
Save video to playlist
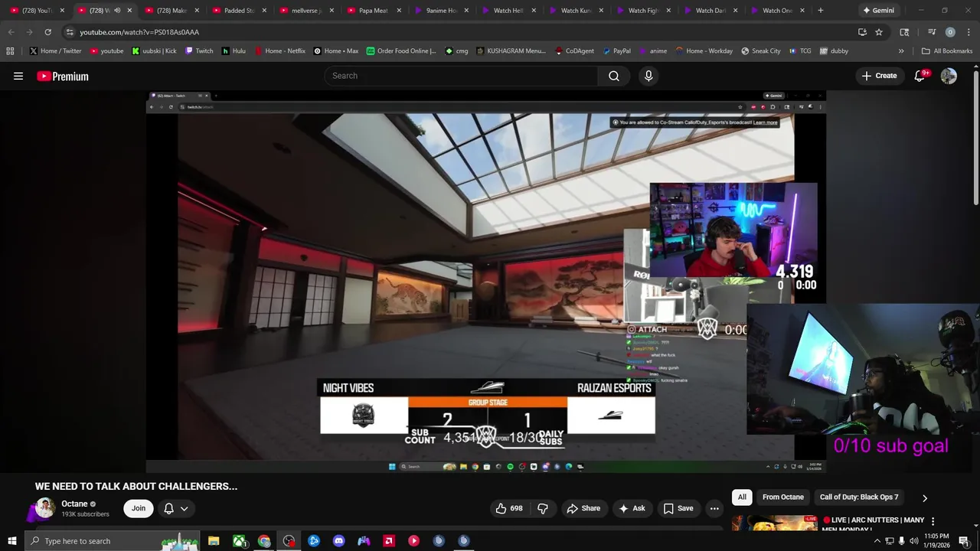pyautogui.click(x=678, y=508)
